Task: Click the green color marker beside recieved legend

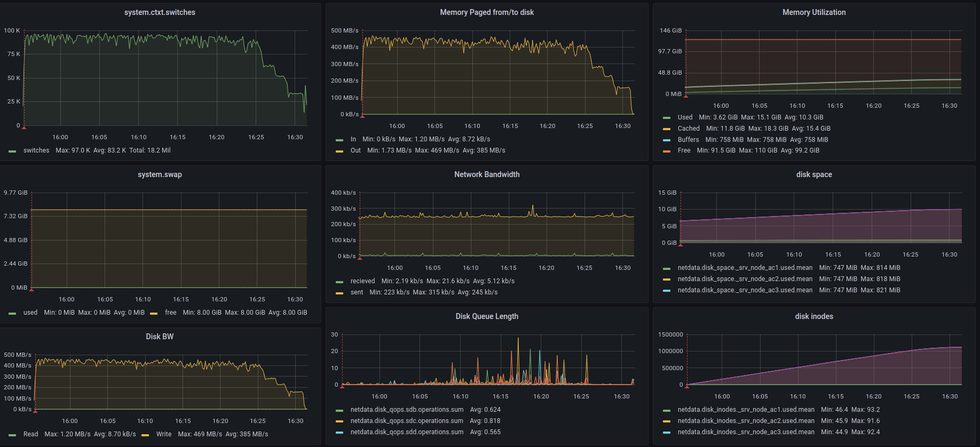Action: 339,282
